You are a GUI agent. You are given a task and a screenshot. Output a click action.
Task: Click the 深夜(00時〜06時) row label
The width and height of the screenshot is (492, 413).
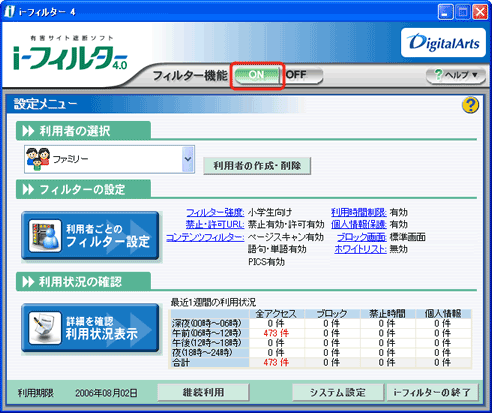pos(206,323)
